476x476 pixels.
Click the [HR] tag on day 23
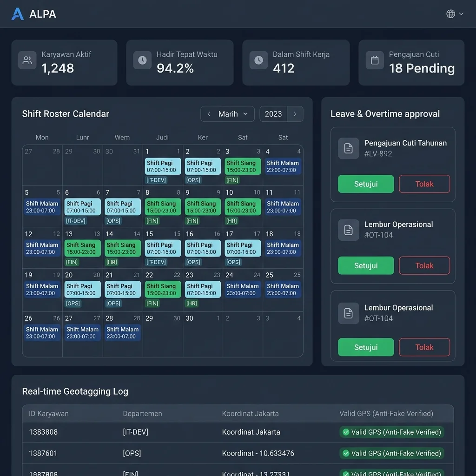[x=192, y=304]
